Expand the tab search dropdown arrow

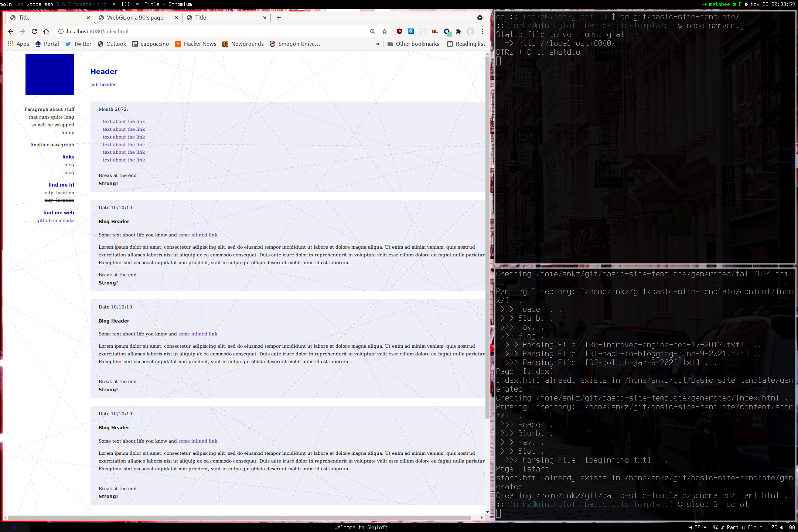coord(480,18)
